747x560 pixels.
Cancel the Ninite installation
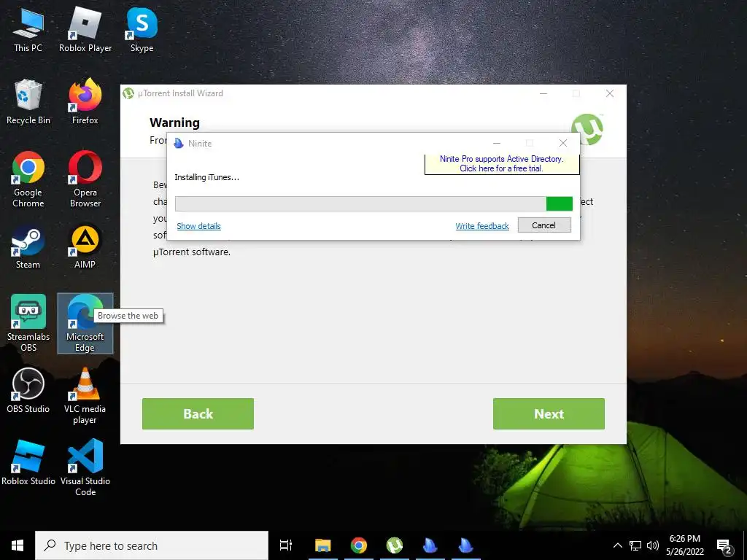point(544,225)
